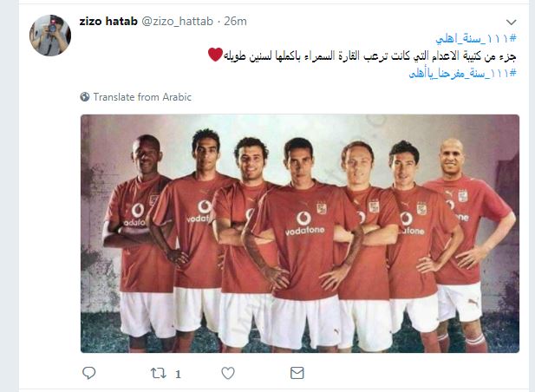The width and height of the screenshot is (535, 392).
Task: Click the Arabic tweet text line
Action: [362, 56]
